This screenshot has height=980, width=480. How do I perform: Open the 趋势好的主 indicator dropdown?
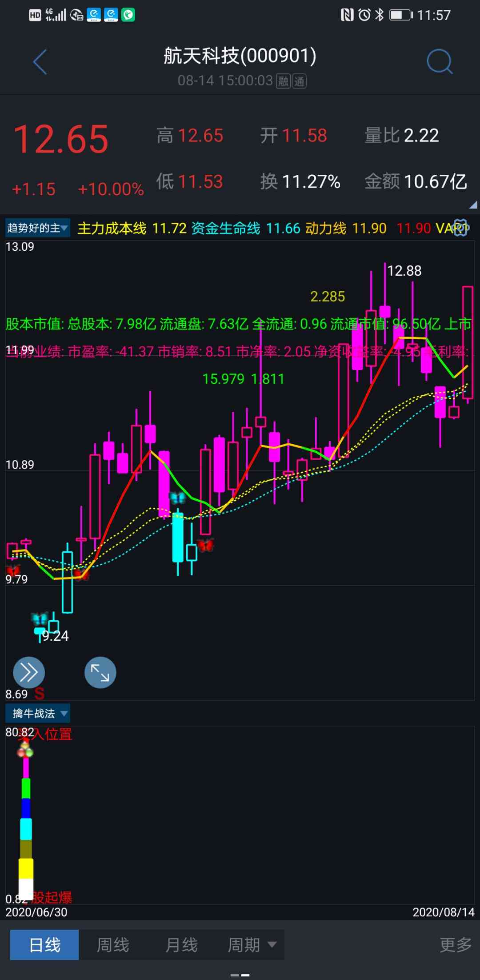click(x=37, y=228)
